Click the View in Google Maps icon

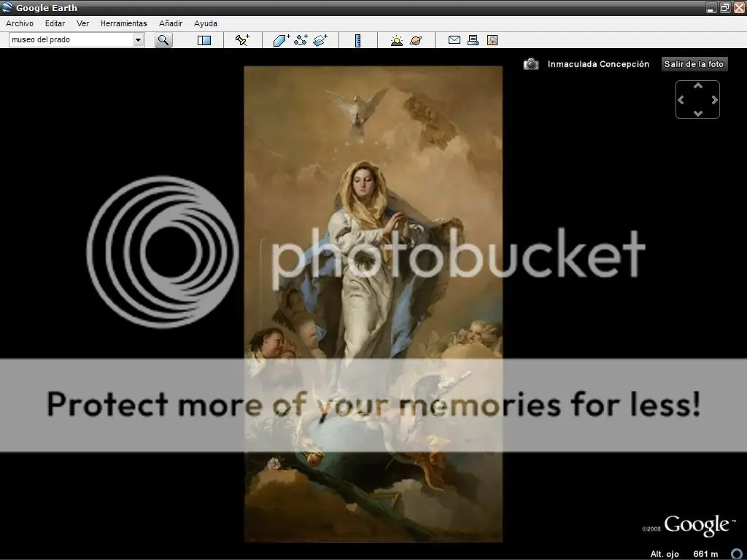492,40
